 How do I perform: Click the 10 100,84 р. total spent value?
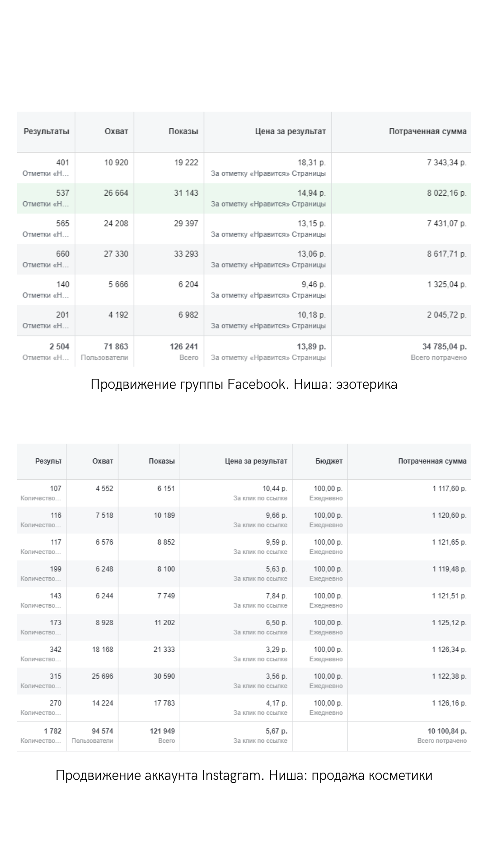point(447,731)
